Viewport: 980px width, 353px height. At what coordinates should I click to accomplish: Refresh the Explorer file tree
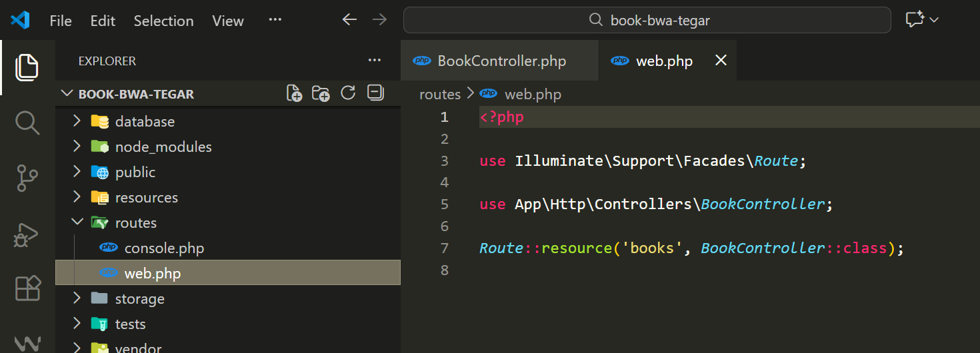(x=348, y=93)
